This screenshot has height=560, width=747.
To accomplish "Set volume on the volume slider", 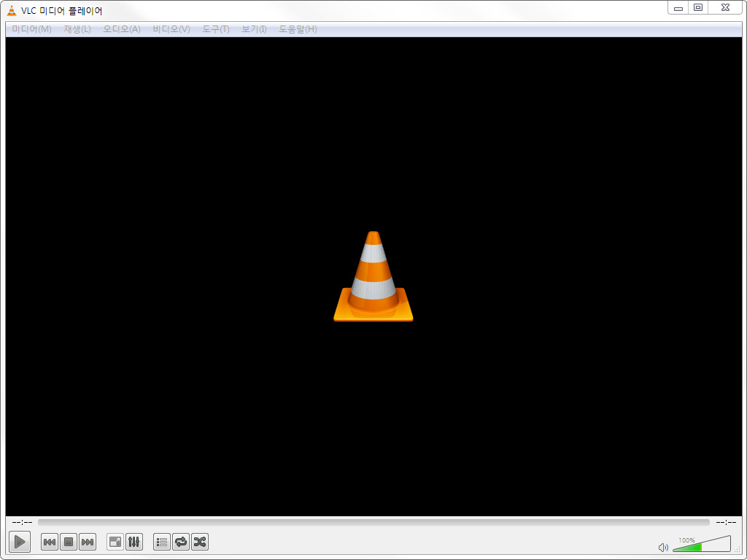I will (x=702, y=544).
